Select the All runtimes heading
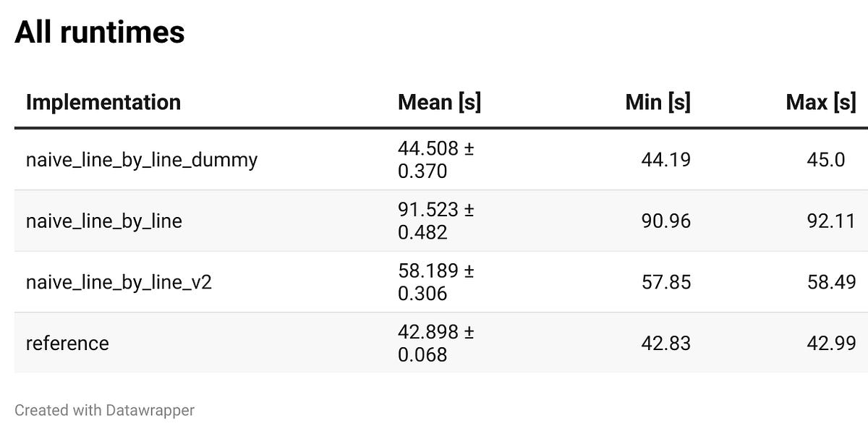 click(100, 32)
